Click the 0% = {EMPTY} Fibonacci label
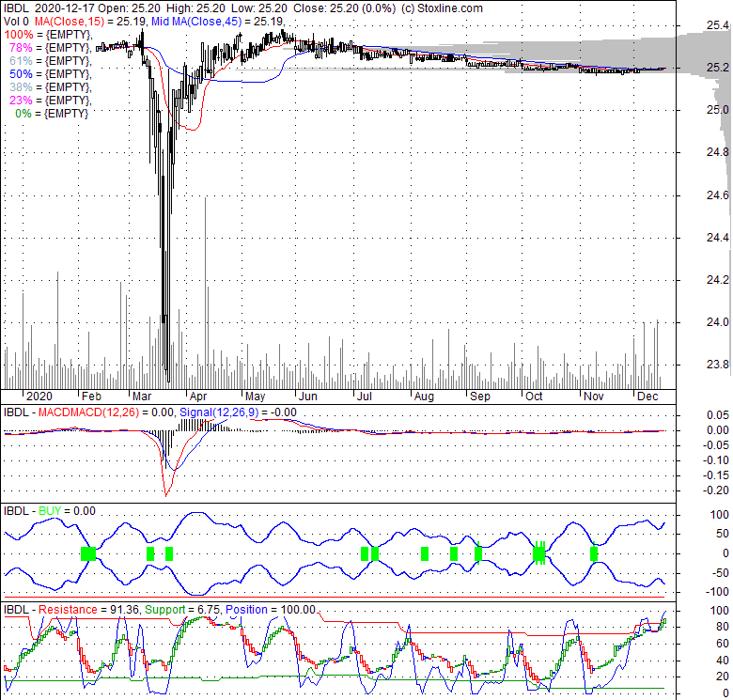 [x=52, y=114]
